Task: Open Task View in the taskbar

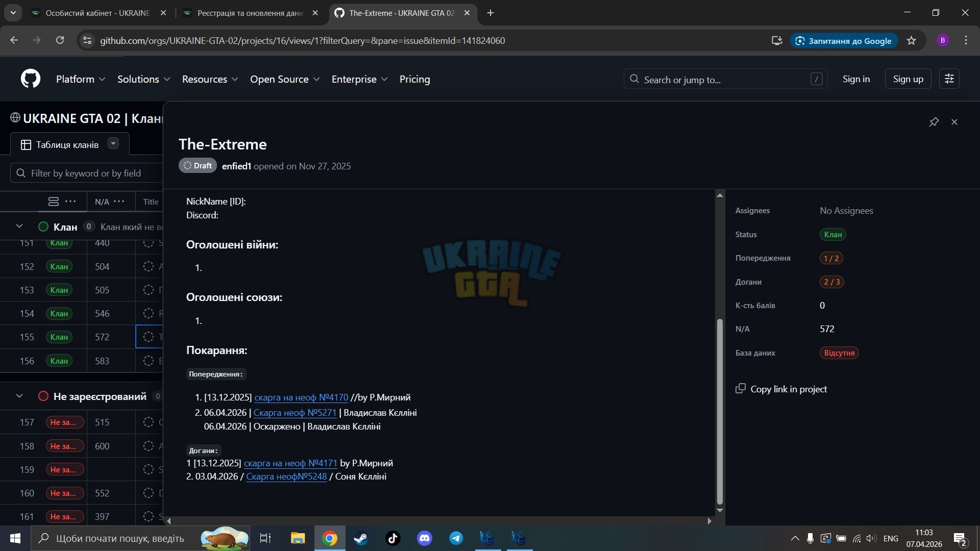Action: pos(265,538)
